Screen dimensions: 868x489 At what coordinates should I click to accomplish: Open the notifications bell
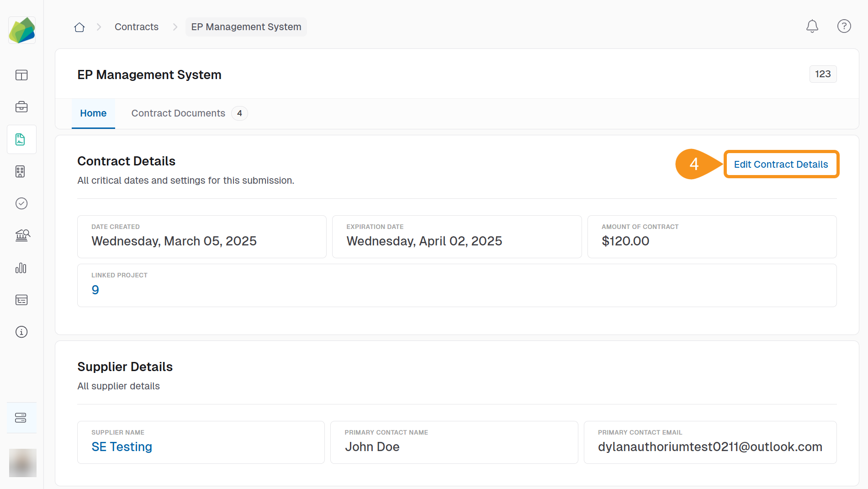812,27
